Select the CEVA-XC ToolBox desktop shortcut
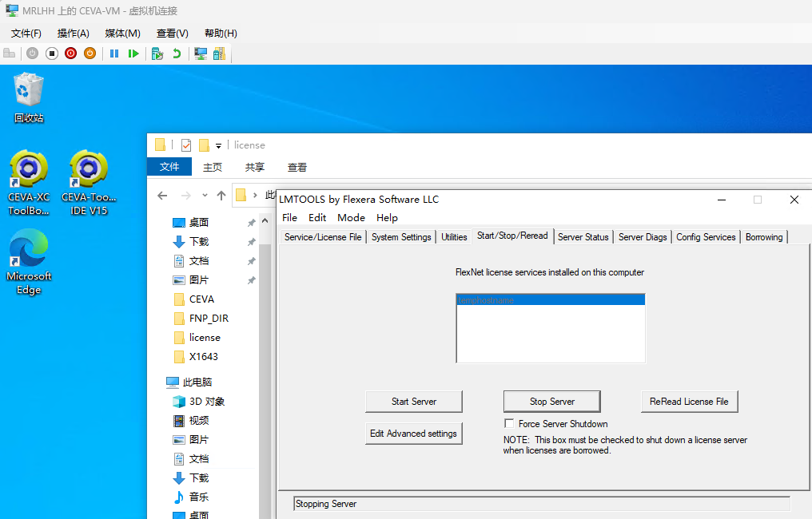The height and width of the screenshot is (519, 812). tap(29, 183)
